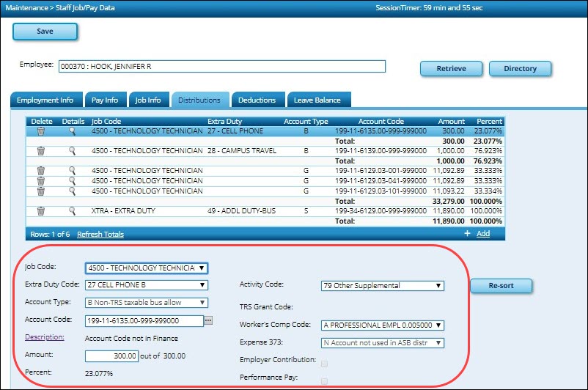This screenshot has width=588, height=390.
Task: Switch to the Leave Balance tab
Action: [x=317, y=100]
